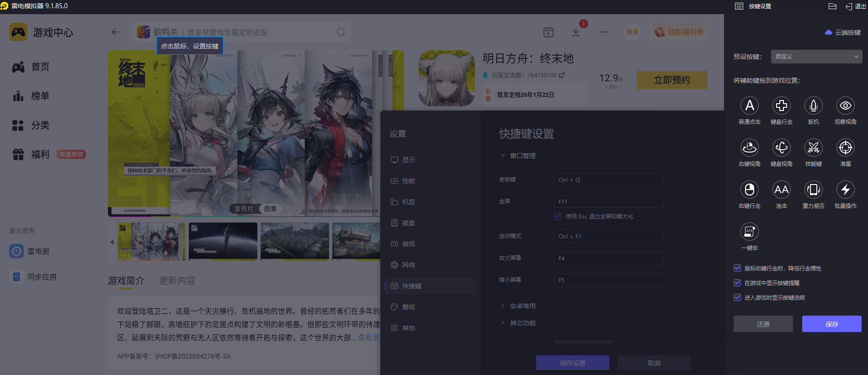Click 取消 in the settings dialog
Image resolution: width=868 pixels, height=375 pixels.
654,363
